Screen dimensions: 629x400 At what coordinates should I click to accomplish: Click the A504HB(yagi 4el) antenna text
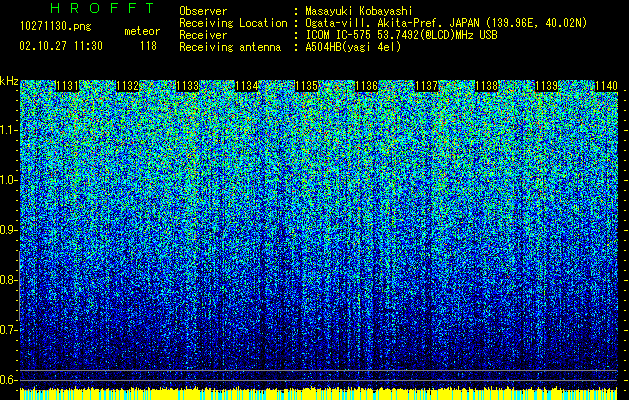353,47
